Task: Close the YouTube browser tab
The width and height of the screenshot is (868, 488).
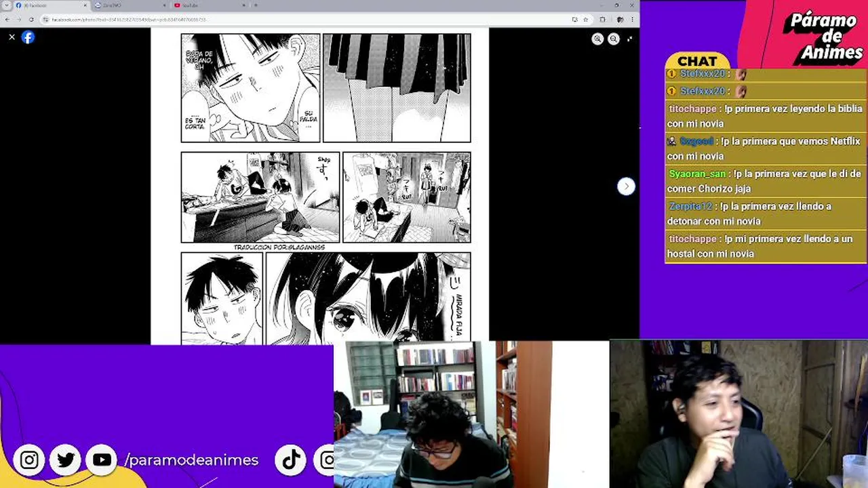Action: [x=245, y=5]
